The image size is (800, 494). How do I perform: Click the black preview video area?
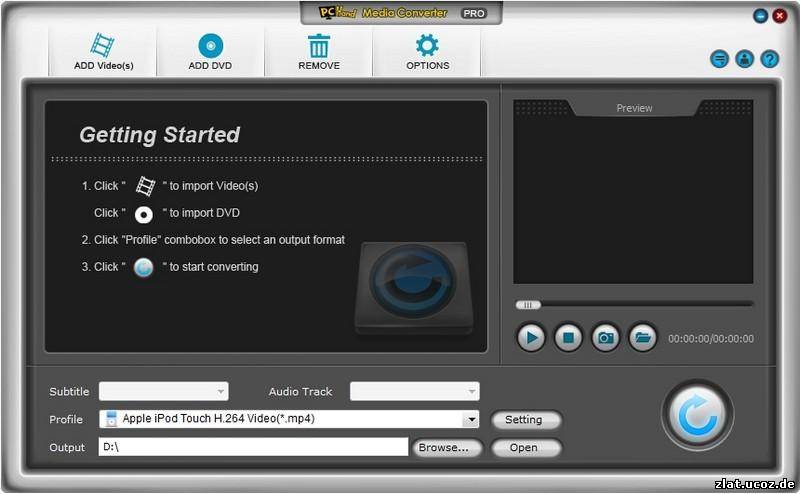click(633, 199)
